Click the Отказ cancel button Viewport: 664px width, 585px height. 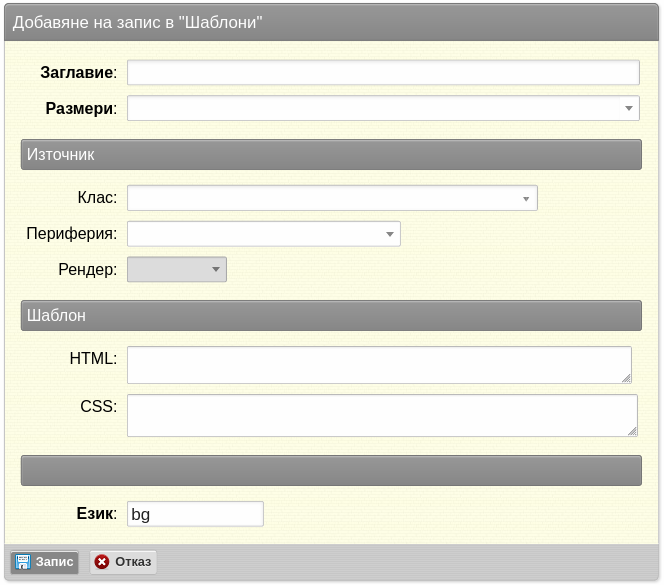123,562
